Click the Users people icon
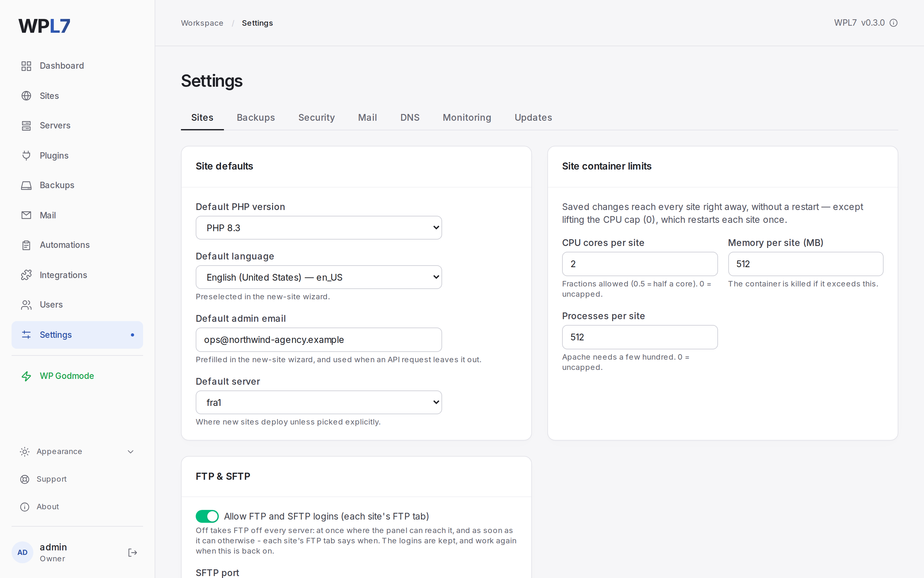 [x=26, y=305]
